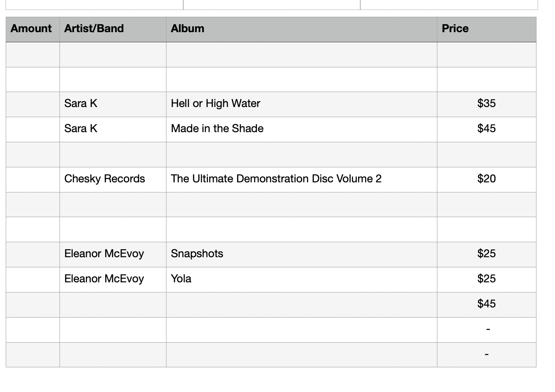Select Eleanor McEvoy cell beside Yola
The width and height of the screenshot is (555, 392).
[x=113, y=280]
